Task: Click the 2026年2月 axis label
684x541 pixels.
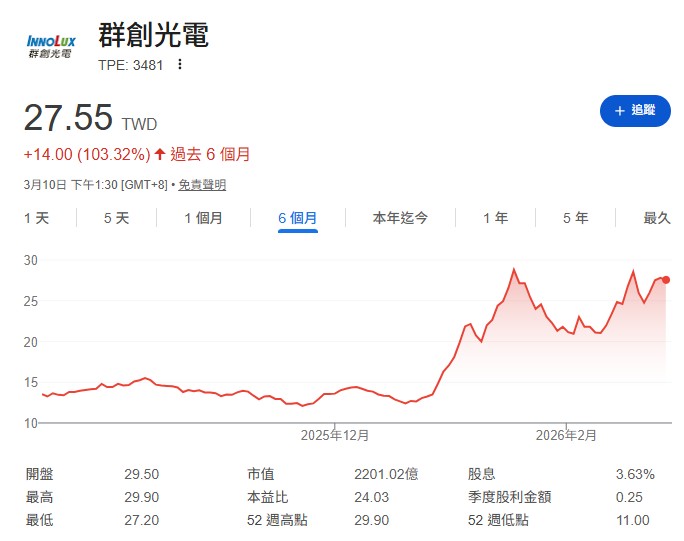Action: coord(566,435)
